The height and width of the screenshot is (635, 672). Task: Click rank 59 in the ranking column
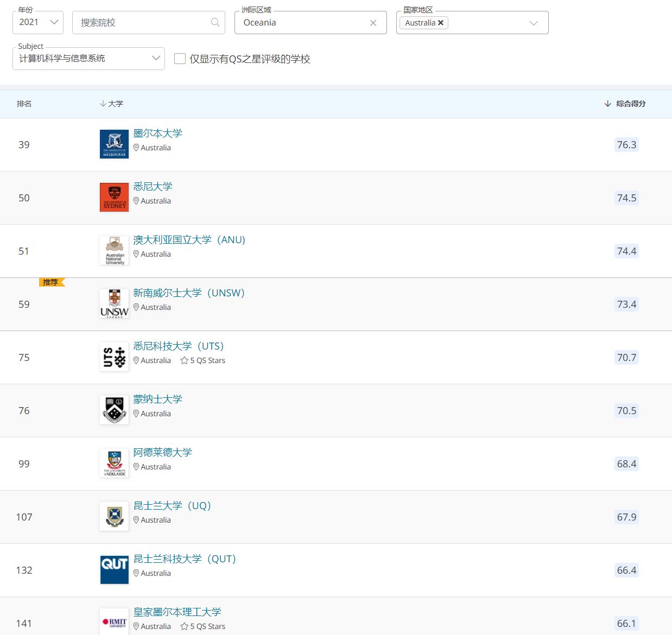pyautogui.click(x=24, y=304)
